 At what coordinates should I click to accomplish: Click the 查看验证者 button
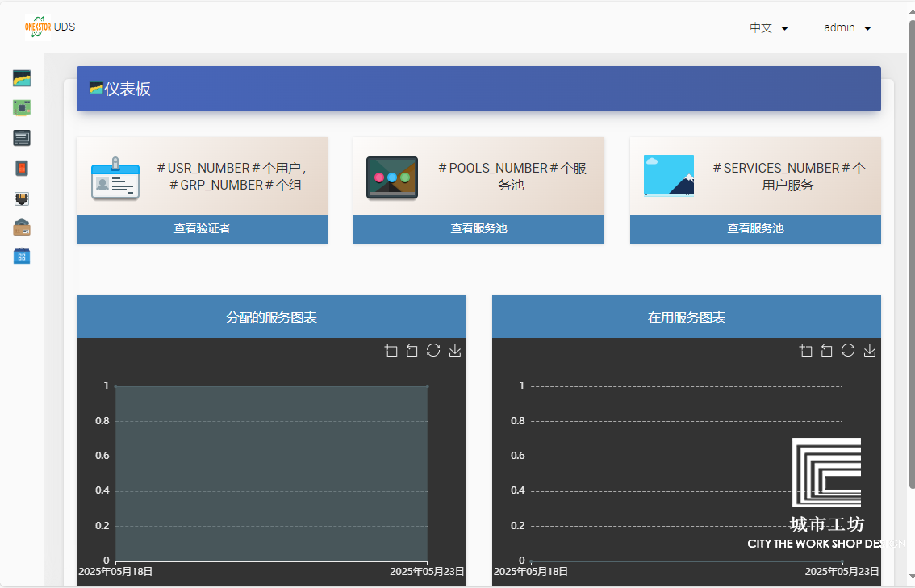(x=202, y=229)
